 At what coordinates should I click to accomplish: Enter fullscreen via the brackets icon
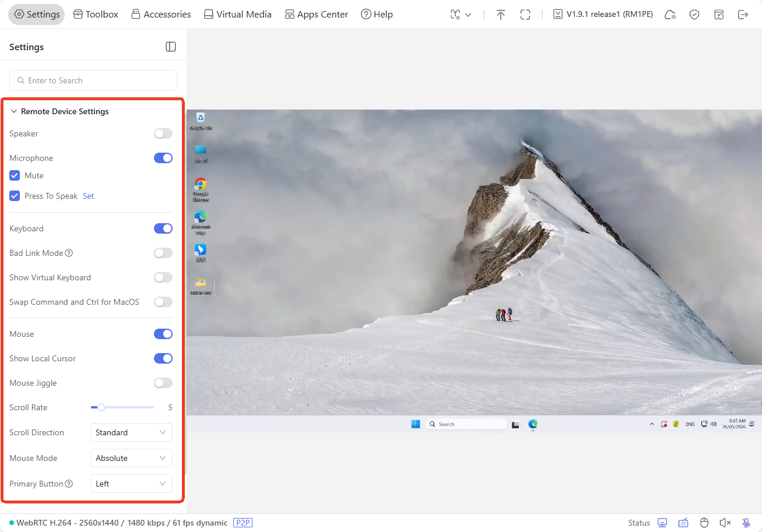click(525, 15)
